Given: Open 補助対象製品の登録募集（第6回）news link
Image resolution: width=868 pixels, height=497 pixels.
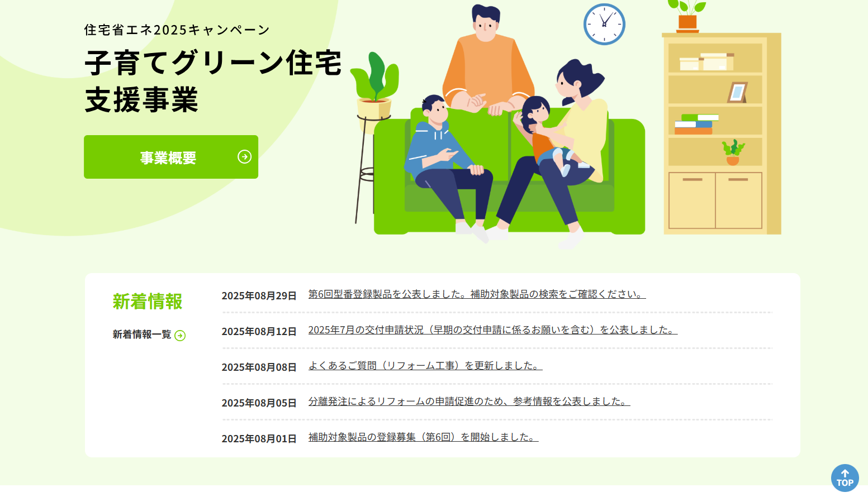Looking at the screenshot, I should 423,437.
